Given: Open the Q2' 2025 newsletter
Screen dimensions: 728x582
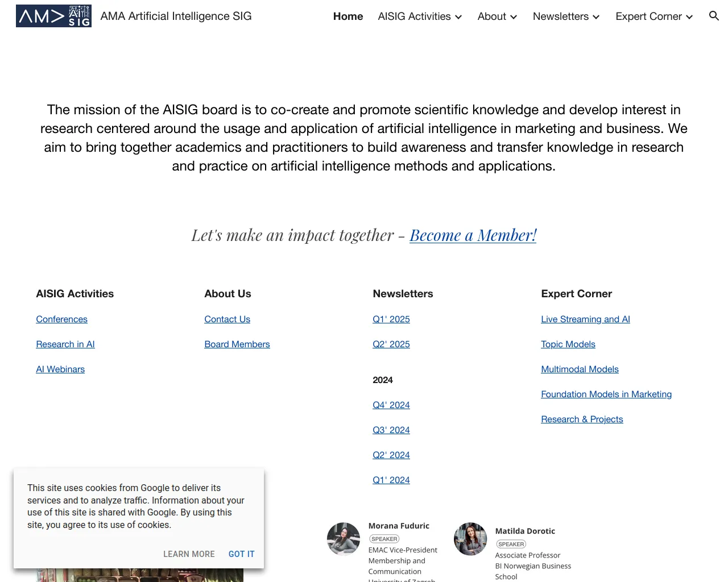Looking at the screenshot, I should (x=391, y=344).
